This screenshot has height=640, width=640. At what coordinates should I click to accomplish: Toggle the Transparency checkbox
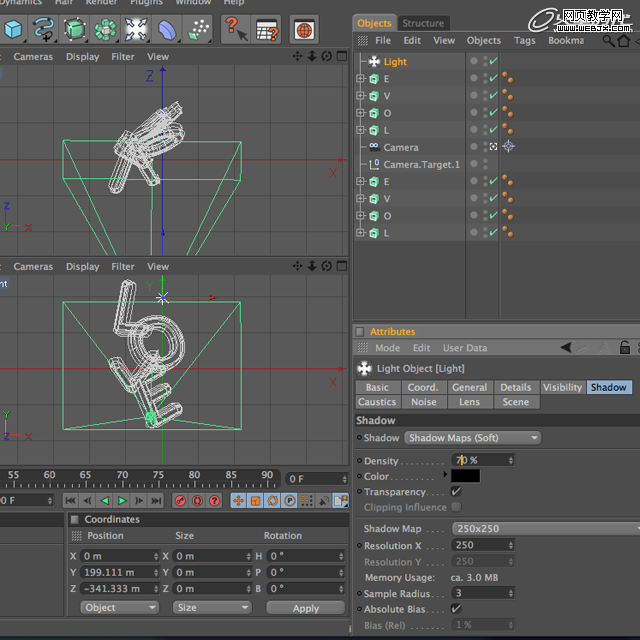456,491
